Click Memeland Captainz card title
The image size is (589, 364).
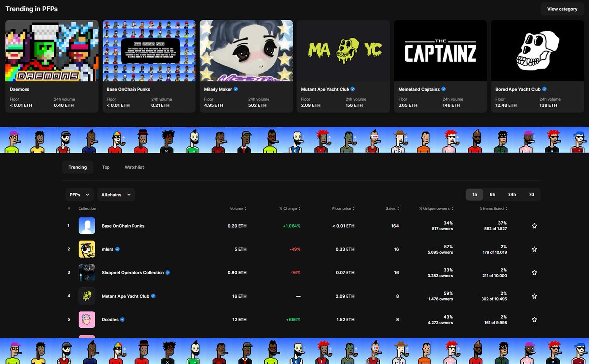(419, 89)
